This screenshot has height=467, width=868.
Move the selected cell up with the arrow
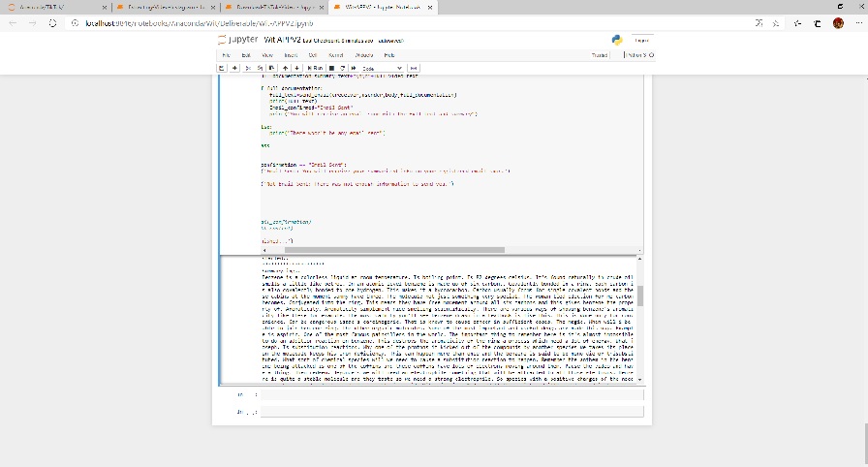coord(286,68)
